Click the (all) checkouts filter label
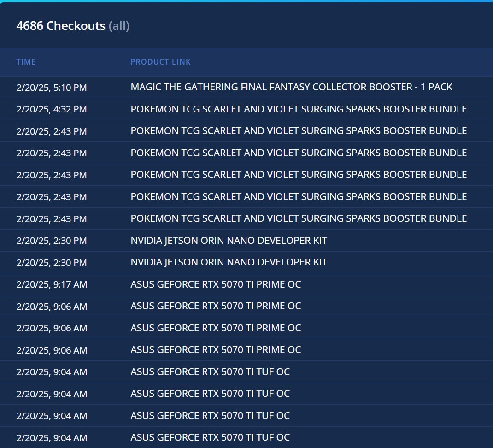This screenshot has width=493, height=448. pos(119,26)
